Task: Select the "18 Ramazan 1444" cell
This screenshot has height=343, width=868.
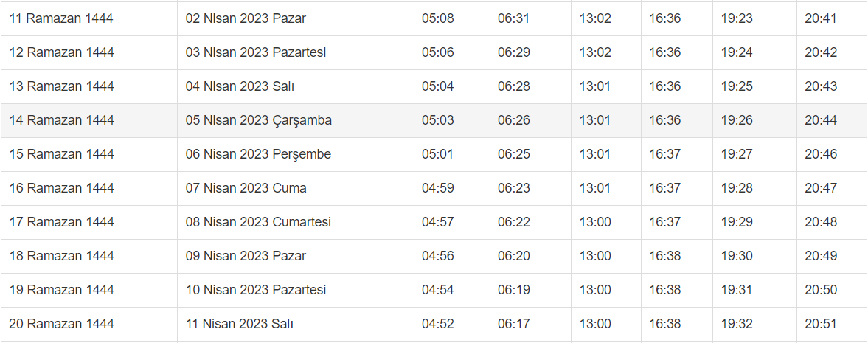Action: point(62,256)
